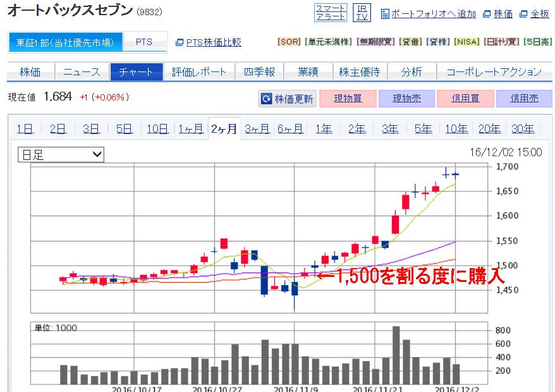Click the オートバックスセブン company title
555x392 pixels.
70,10
